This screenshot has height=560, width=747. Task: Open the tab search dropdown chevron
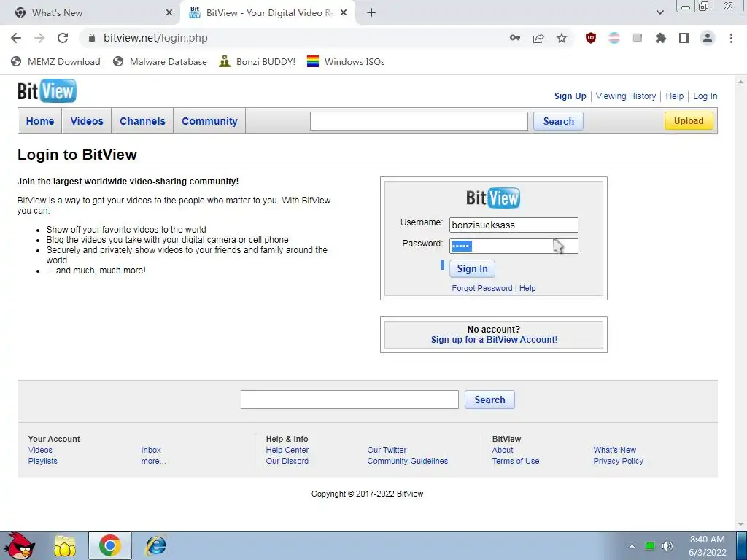pyautogui.click(x=659, y=13)
